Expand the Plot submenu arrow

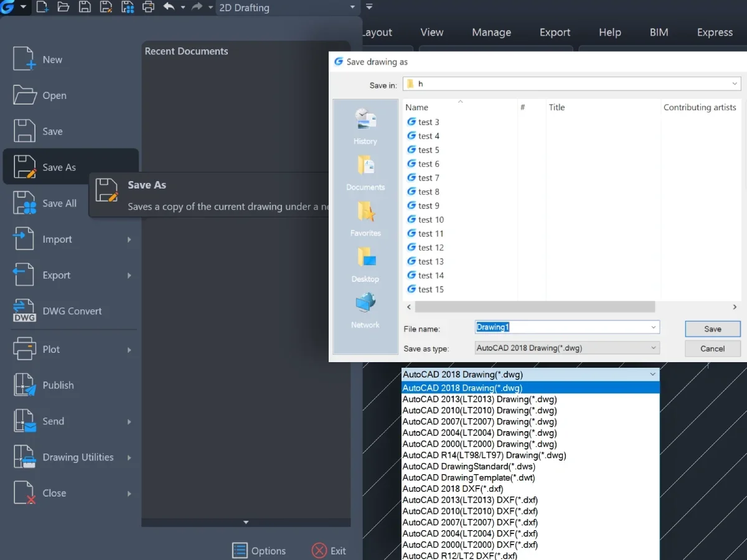[x=129, y=350]
